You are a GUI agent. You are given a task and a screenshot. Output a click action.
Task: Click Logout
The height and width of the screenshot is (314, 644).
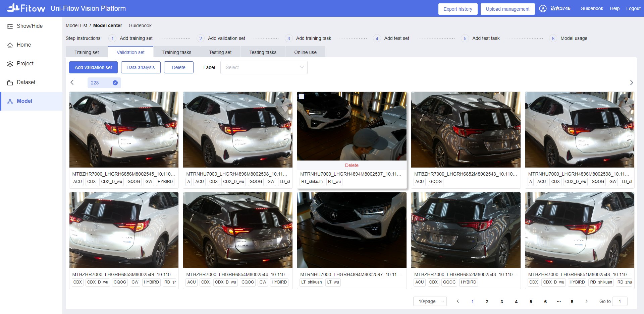(x=633, y=9)
